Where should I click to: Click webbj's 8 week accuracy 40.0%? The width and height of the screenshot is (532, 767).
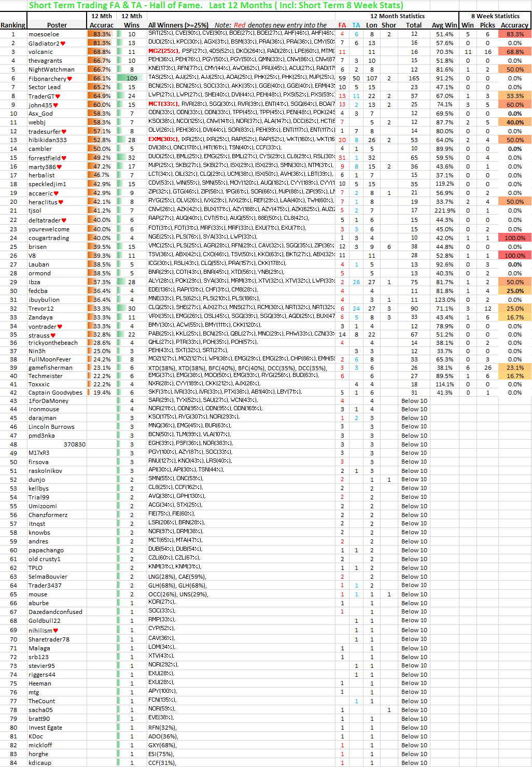[515, 122]
